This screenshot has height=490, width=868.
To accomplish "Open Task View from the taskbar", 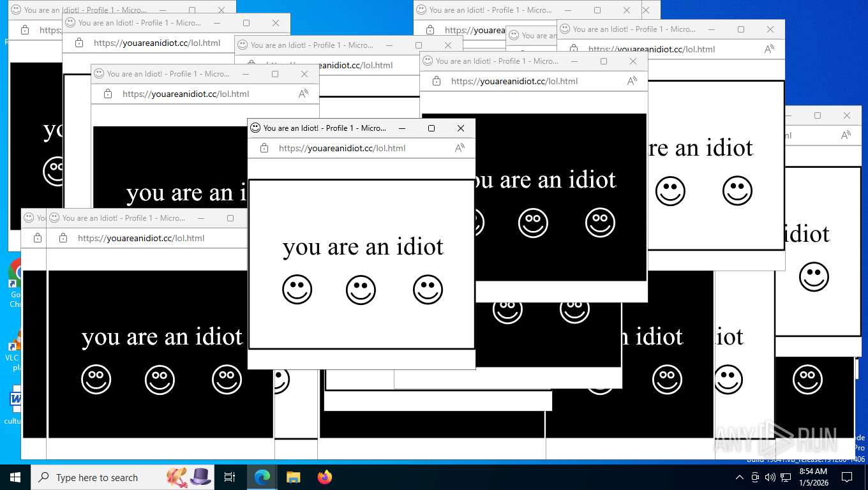I will point(230,477).
